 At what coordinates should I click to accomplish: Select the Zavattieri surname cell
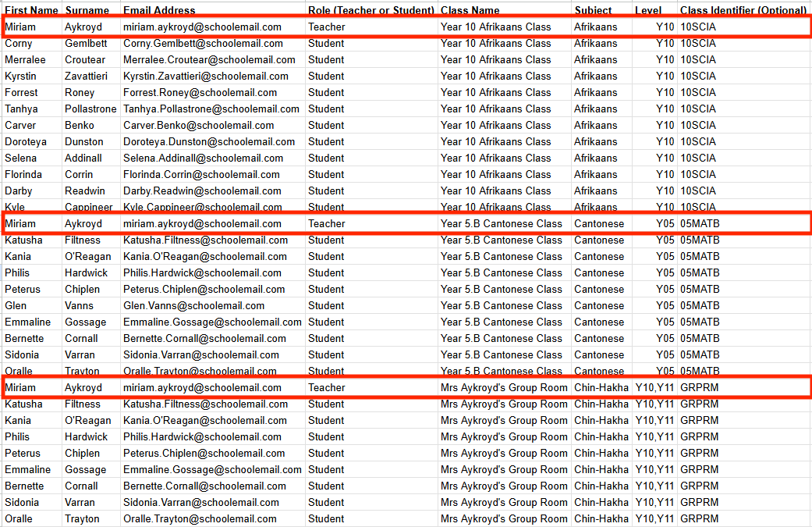90,77
